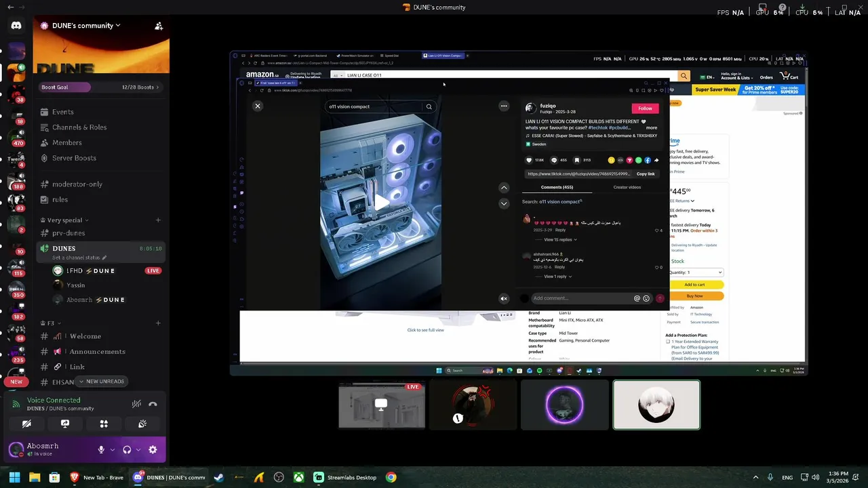Image resolution: width=868 pixels, height=488 pixels.
Task: Expand microphone input options arrow
Action: tap(113, 449)
